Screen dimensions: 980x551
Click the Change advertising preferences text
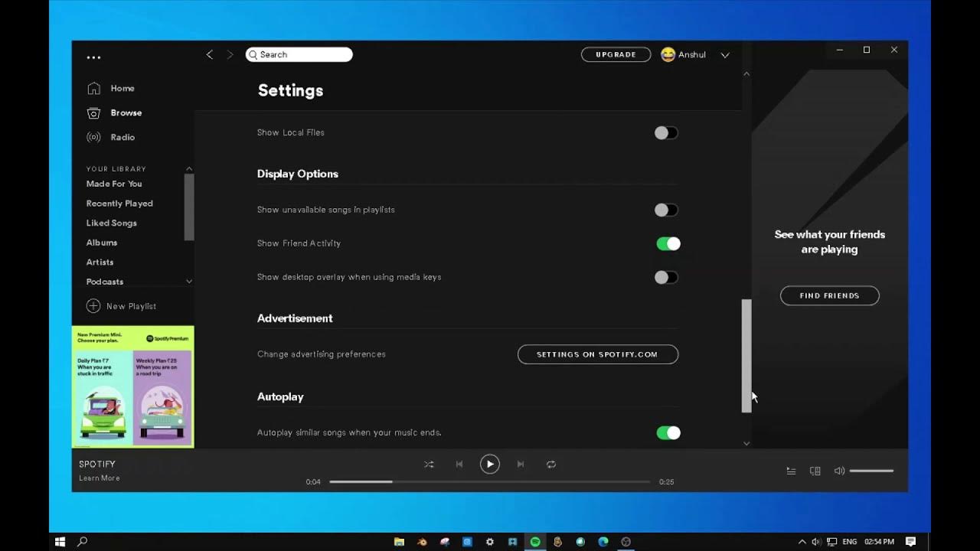click(x=322, y=354)
